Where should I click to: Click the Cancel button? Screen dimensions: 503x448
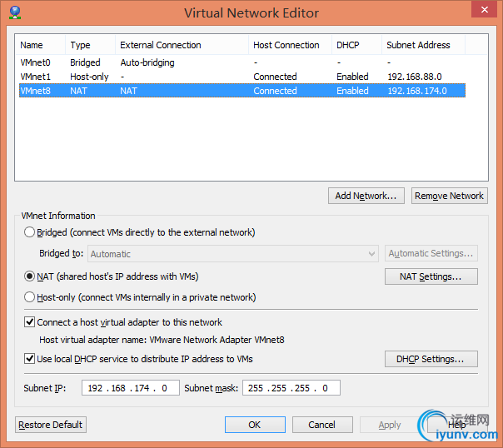tap(322, 425)
